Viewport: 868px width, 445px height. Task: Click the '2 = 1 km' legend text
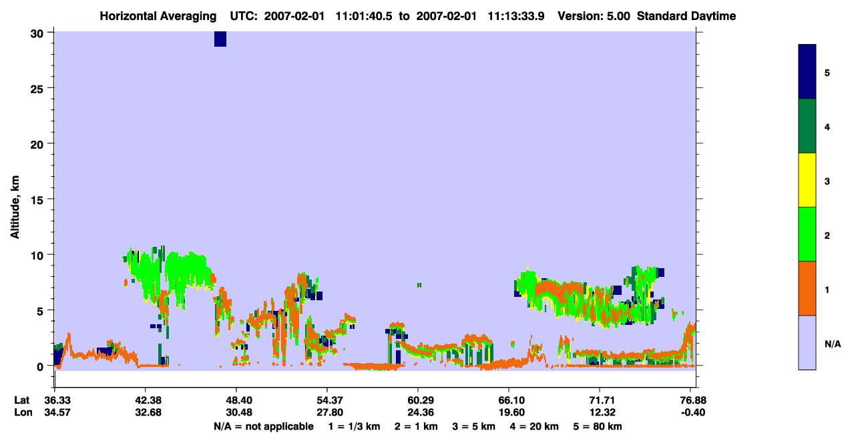point(415,426)
